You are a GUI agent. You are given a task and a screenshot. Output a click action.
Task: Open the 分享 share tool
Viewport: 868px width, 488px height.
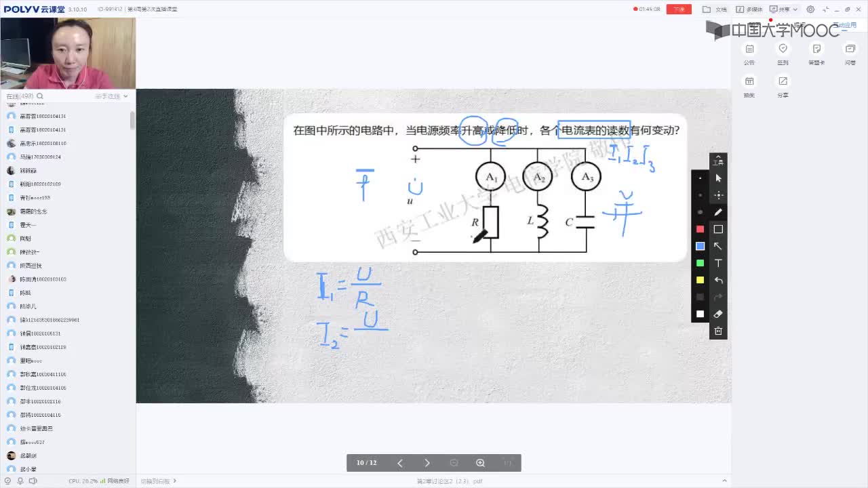tap(783, 86)
